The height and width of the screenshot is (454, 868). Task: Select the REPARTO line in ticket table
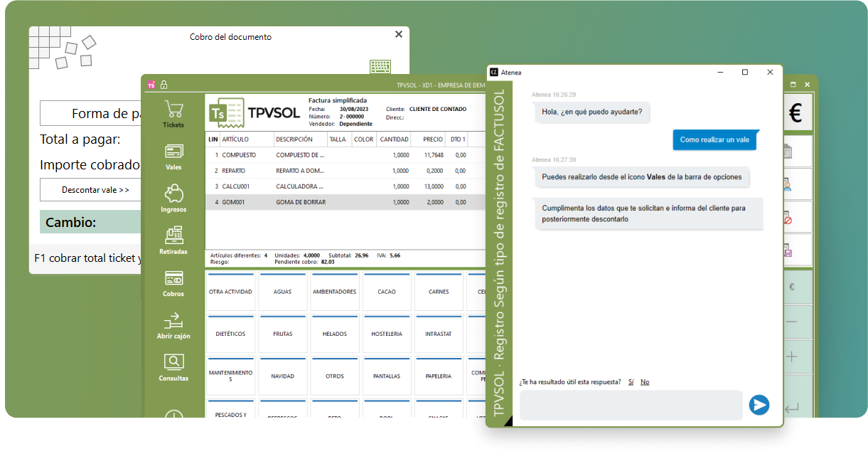[345, 171]
